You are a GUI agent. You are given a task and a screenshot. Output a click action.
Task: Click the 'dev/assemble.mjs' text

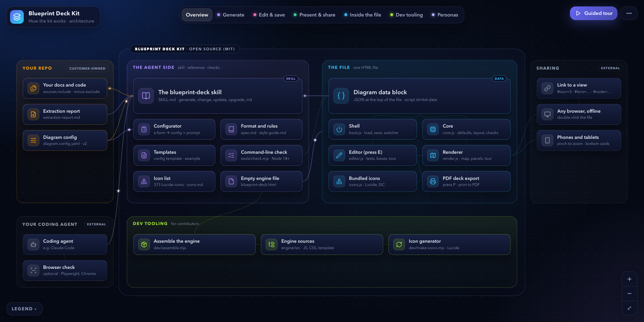[x=170, y=248]
